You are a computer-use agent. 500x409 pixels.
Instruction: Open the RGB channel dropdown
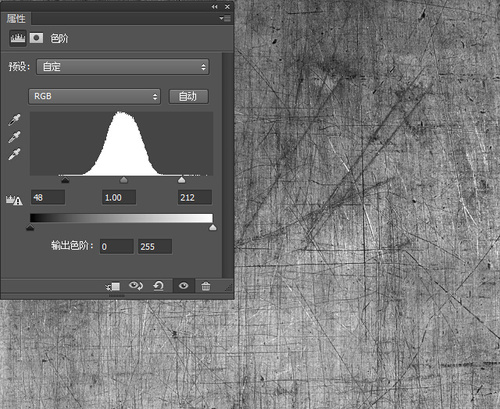tap(95, 96)
